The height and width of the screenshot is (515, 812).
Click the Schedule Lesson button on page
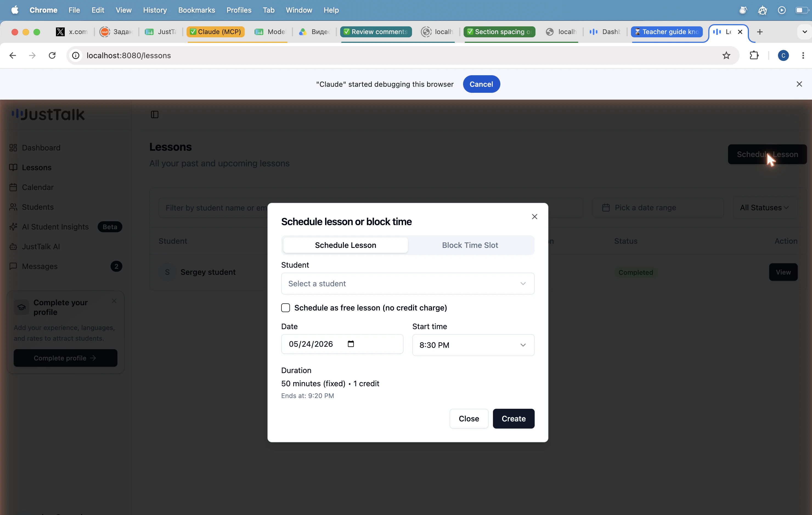pyautogui.click(x=767, y=154)
